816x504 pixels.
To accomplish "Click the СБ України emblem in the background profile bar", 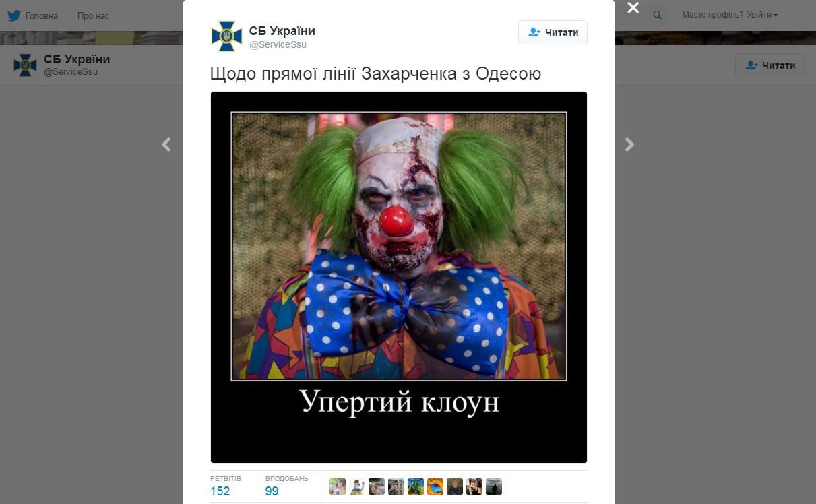I will pos(26,65).
